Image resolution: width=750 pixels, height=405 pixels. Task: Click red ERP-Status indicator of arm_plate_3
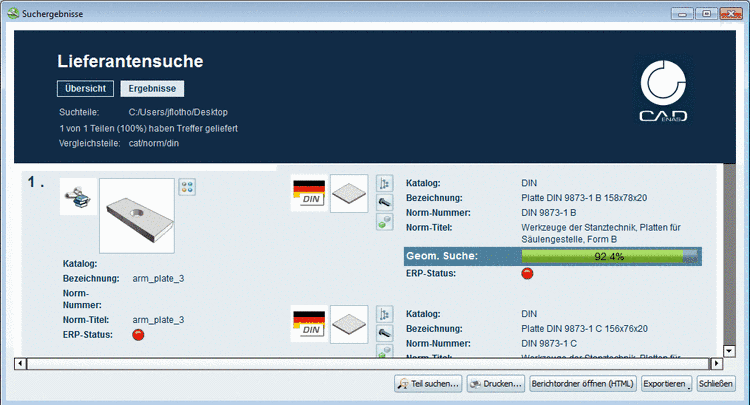pyautogui.click(x=138, y=335)
